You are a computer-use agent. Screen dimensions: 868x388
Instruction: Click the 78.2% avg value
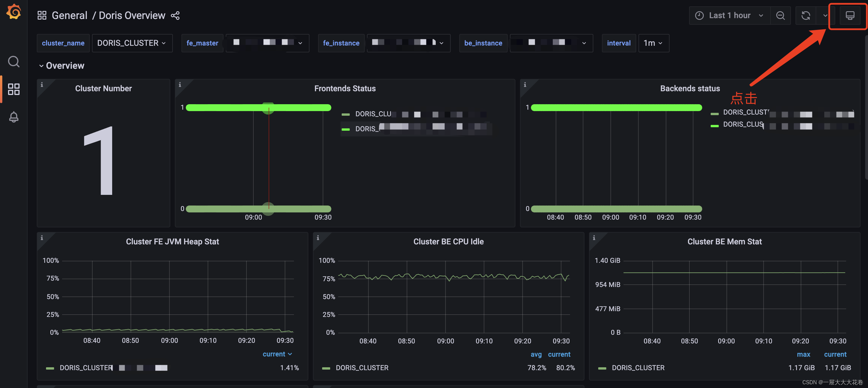(537, 368)
